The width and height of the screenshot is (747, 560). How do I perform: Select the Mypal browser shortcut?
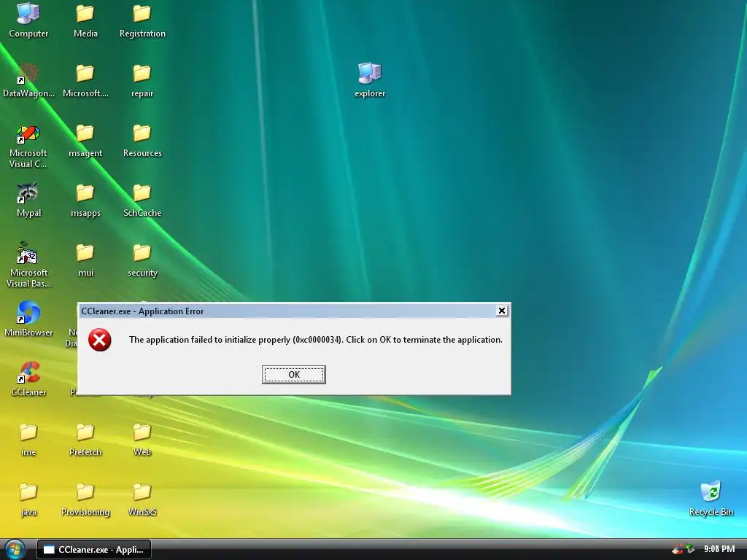pos(28,200)
